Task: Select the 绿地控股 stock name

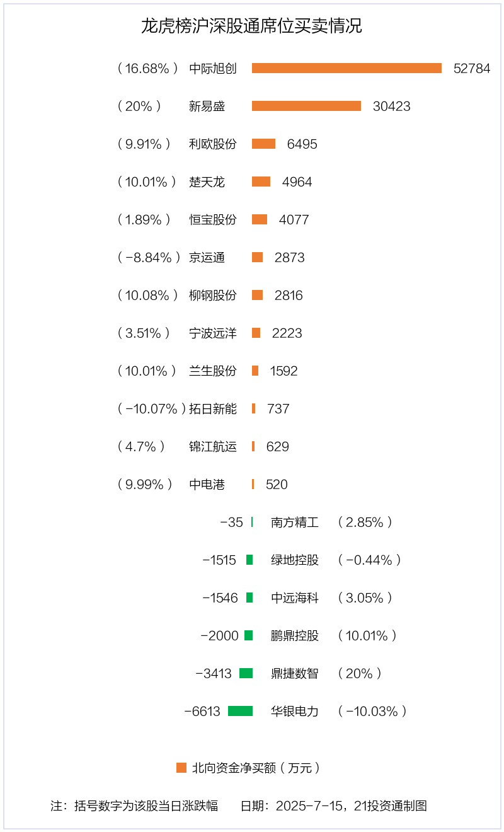Action: 295,560
